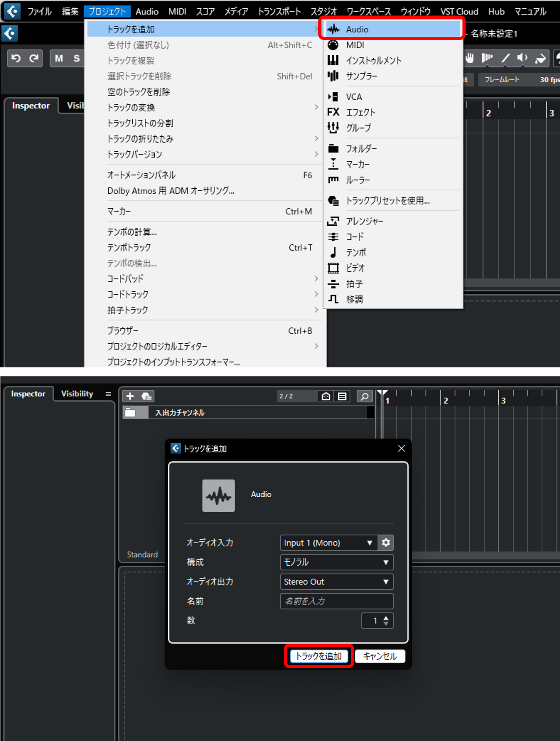Open 構成 モノラル dropdown
The width and height of the screenshot is (560, 741).
point(337,562)
